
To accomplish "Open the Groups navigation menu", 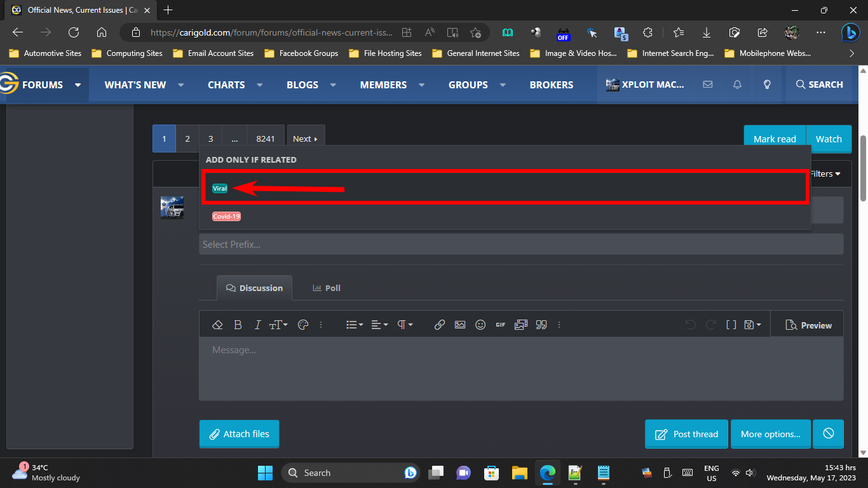I will tap(468, 85).
